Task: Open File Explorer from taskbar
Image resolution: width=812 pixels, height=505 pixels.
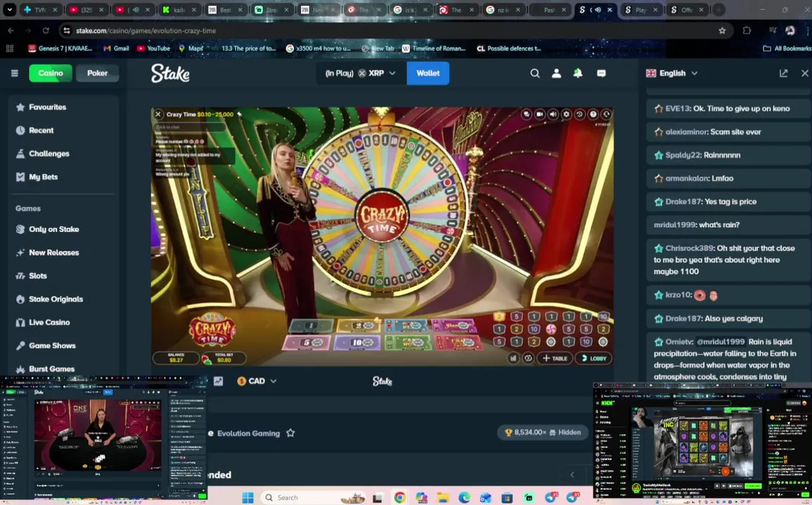Action: tap(442, 498)
